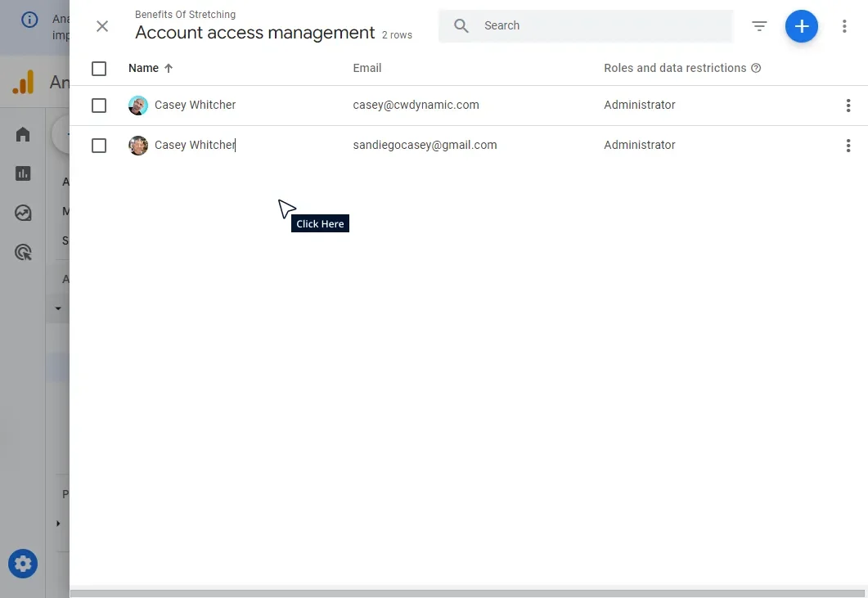The height and width of the screenshot is (598, 868).
Task: Expand the dropdown arrow in the left panel
Action: (57, 308)
